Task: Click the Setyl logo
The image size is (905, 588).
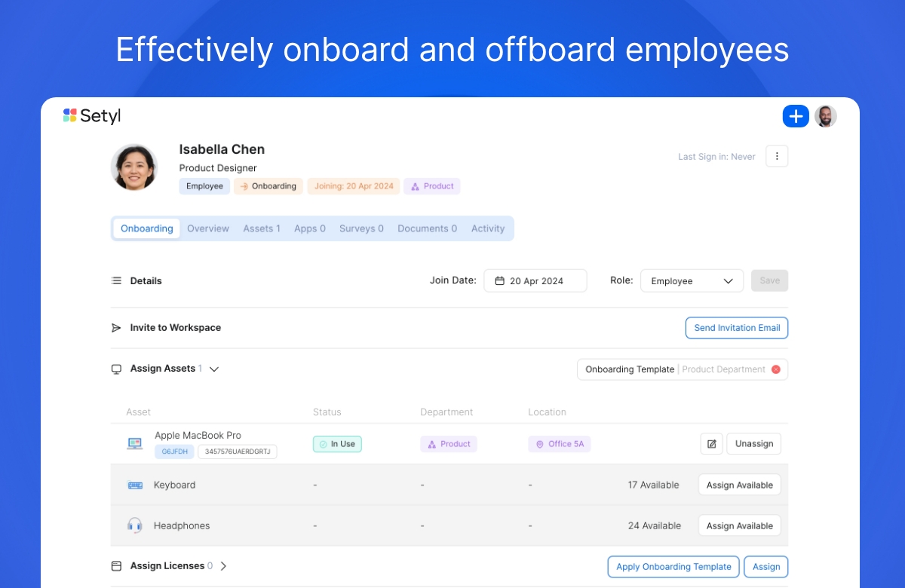Action: click(x=92, y=116)
